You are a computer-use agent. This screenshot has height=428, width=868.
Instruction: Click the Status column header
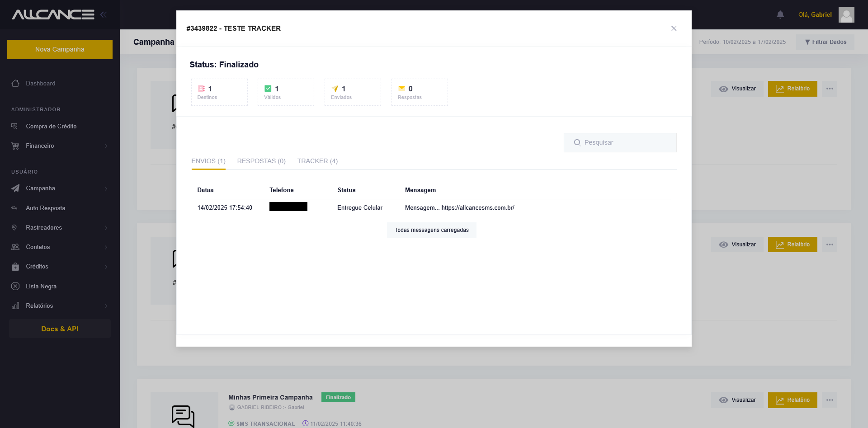[347, 190]
